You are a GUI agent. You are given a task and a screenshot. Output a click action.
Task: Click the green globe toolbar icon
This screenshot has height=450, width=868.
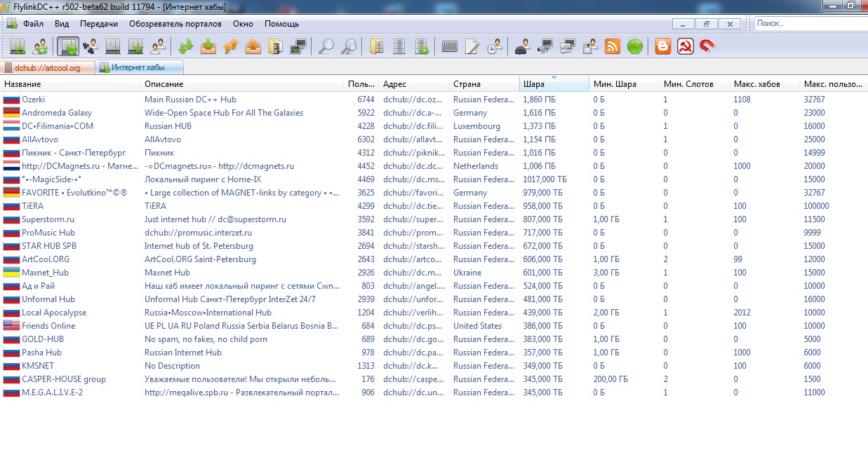pos(635,47)
